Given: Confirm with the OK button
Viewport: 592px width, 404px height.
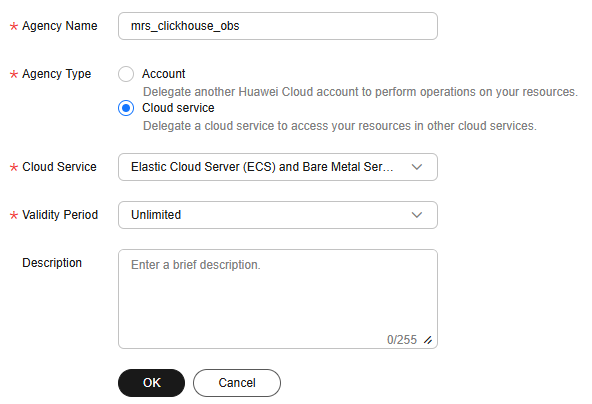Looking at the screenshot, I should click(x=151, y=383).
